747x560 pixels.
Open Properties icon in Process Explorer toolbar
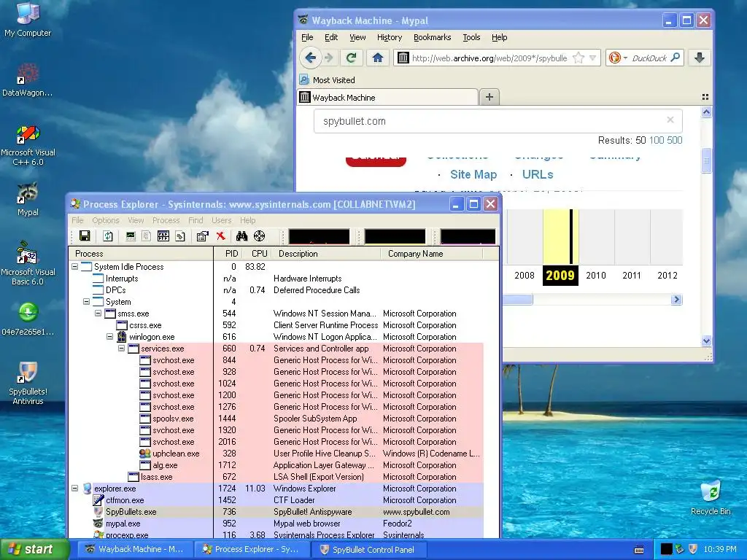pos(203,236)
